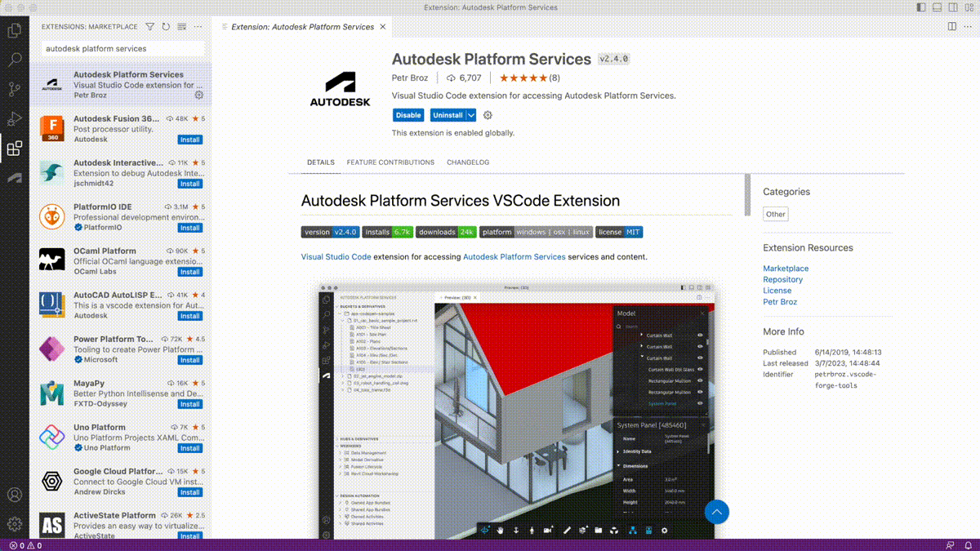The image size is (980, 551).
Task: Open the Source Control view
Action: click(x=14, y=89)
